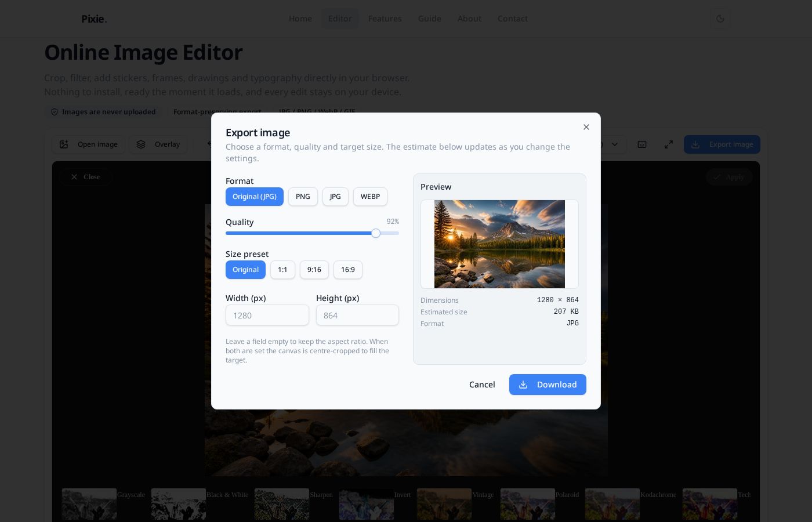Click the export preview thumbnail
The width and height of the screenshot is (812, 522).
[499, 244]
